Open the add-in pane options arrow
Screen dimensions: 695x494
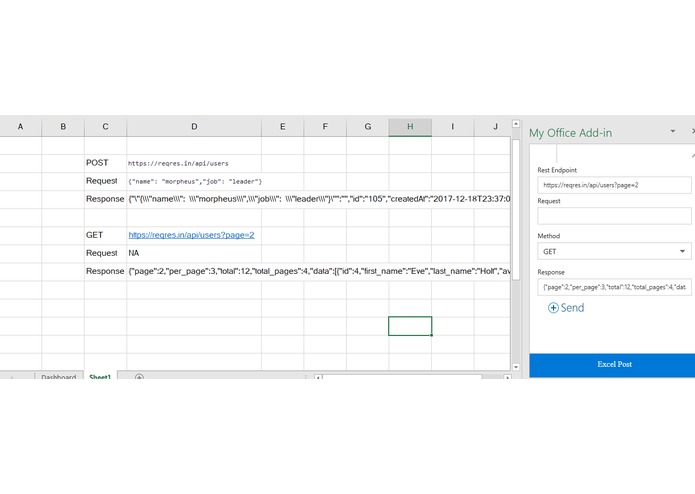coord(673,131)
